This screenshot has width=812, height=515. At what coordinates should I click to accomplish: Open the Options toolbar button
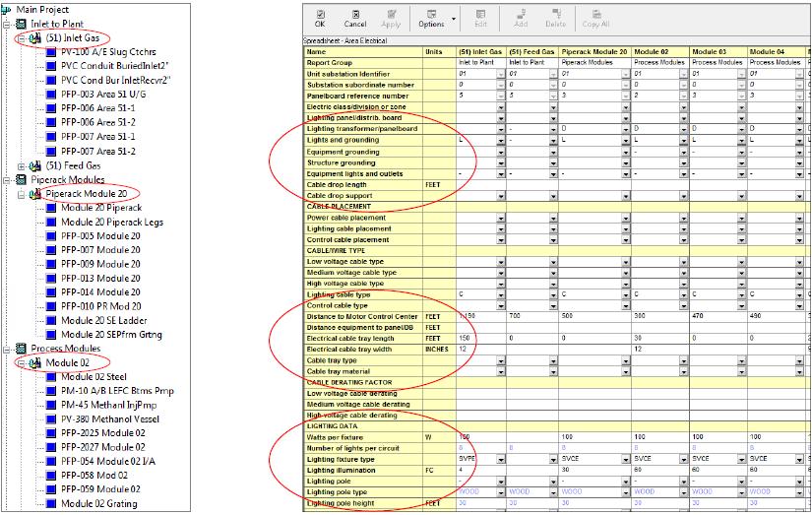(x=431, y=19)
